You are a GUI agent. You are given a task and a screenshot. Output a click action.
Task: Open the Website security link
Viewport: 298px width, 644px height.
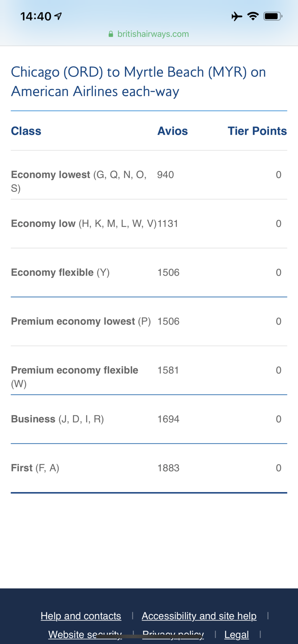pos(85,634)
